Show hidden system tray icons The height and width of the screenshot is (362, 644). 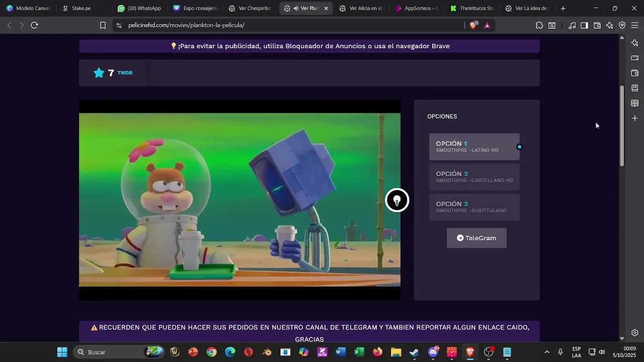click(x=547, y=352)
